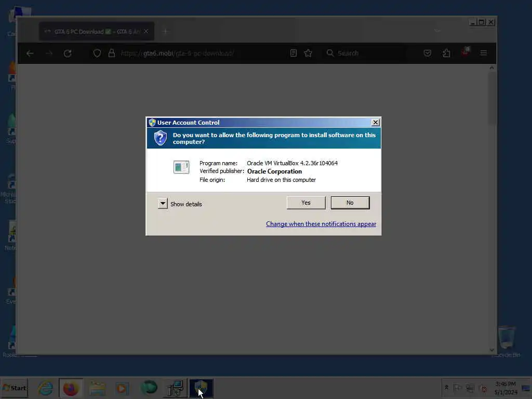Image resolution: width=532 pixels, height=399 pixels.
Task: Click the Action Center flag tray icon
Action: point(458,388)
